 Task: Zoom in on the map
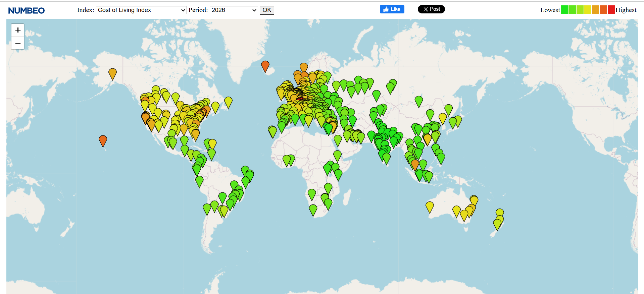coord(18,30)
